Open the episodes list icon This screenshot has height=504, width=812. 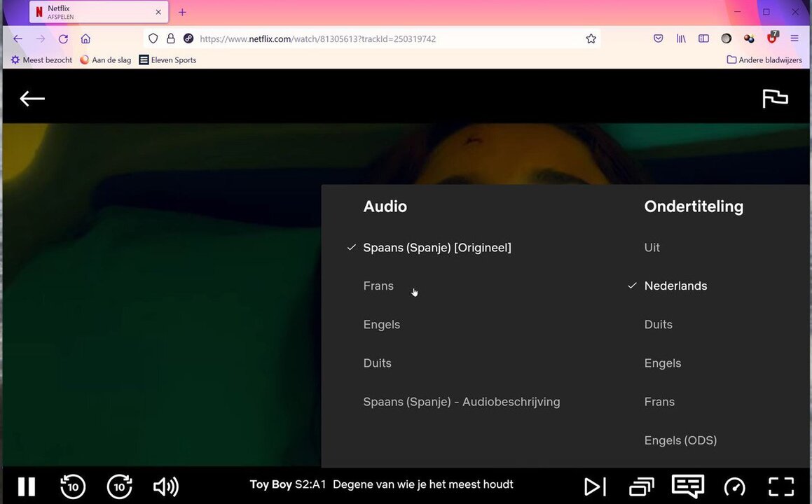[x=641, y=486]
